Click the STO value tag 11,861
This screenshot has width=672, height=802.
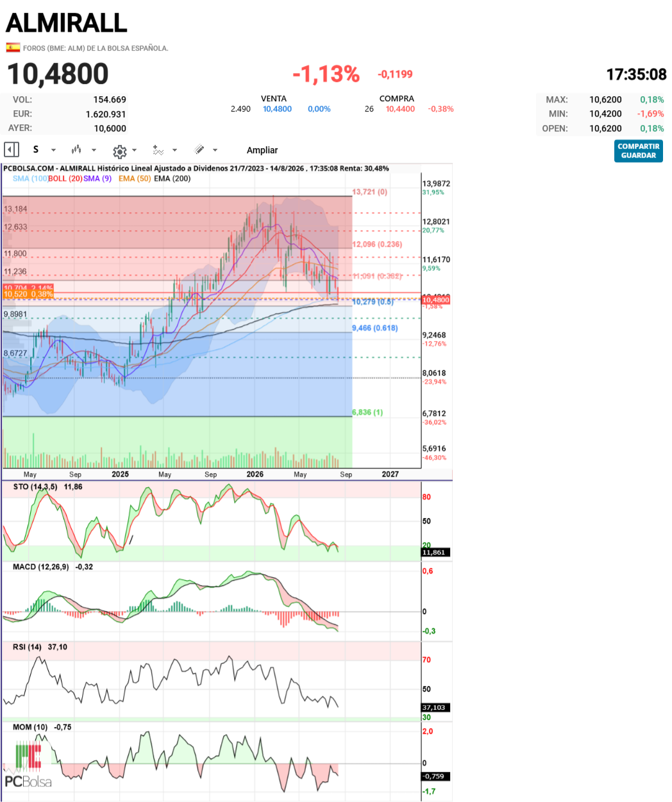tap(435, 552)
